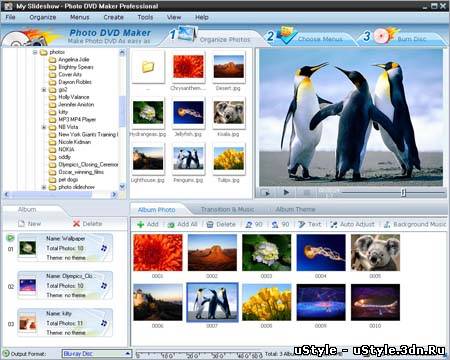Click the green Add photo icon
Screen dimensions: 450x360
pos(141,224)
